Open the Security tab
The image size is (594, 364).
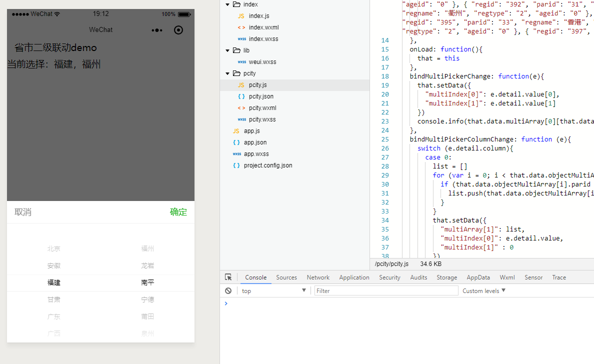(x=389, y=277)
